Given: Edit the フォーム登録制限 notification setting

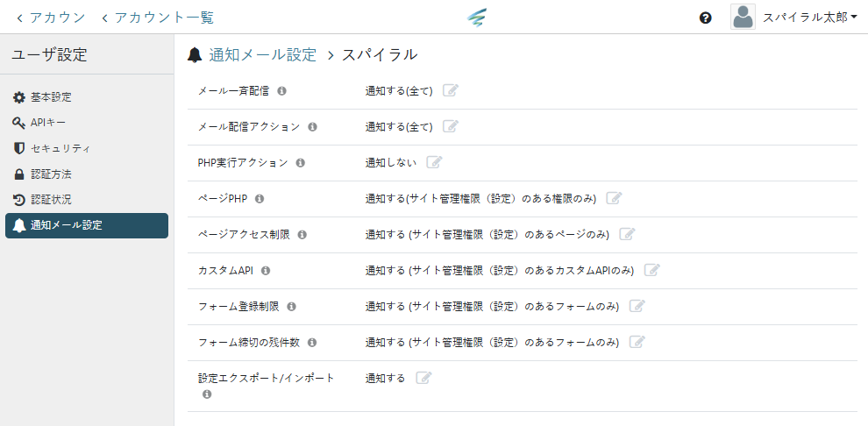Looking at the screenshot, I should [637, 306].
